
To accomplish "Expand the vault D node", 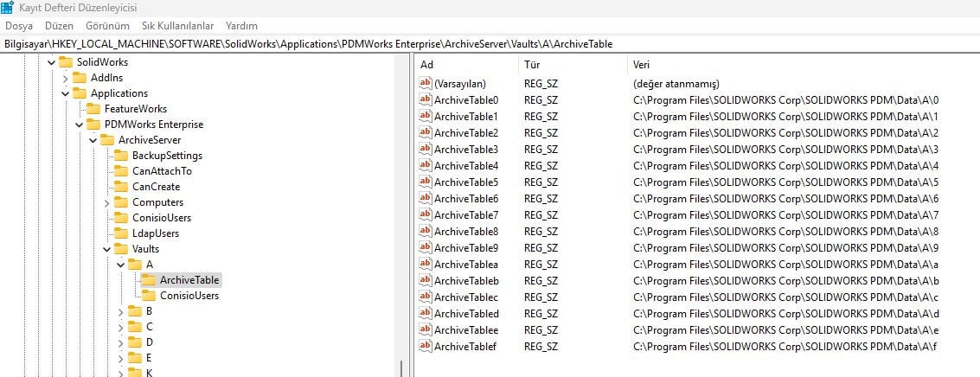I will 120,342.
